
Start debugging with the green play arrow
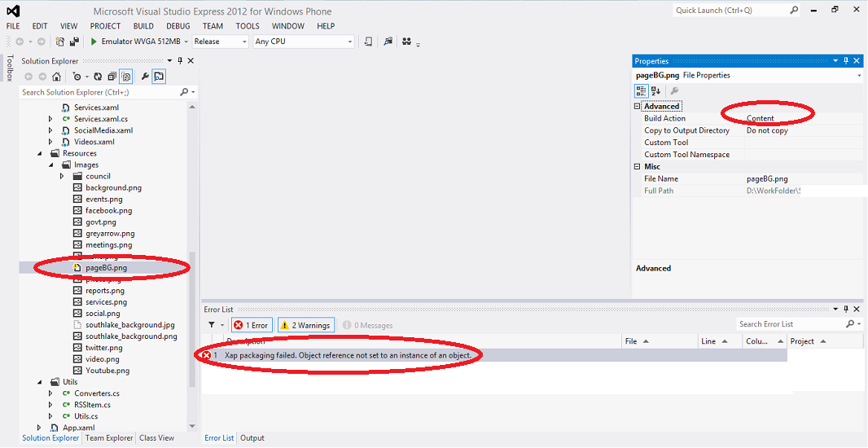[x=94, y=42]
